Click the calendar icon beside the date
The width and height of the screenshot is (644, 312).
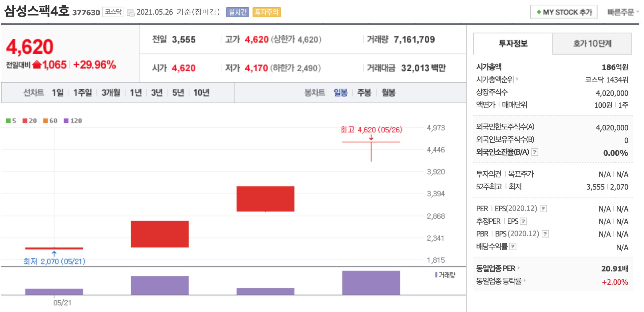pyautogui.click(x=131, y=13)
